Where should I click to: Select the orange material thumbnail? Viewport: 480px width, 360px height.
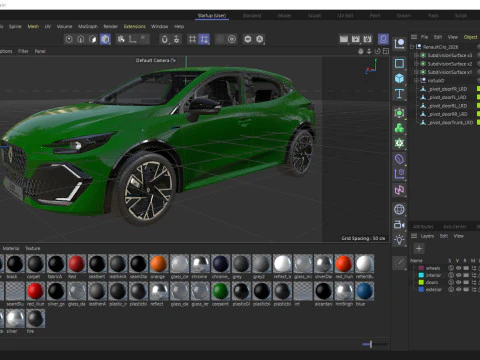tap(159, 264)
